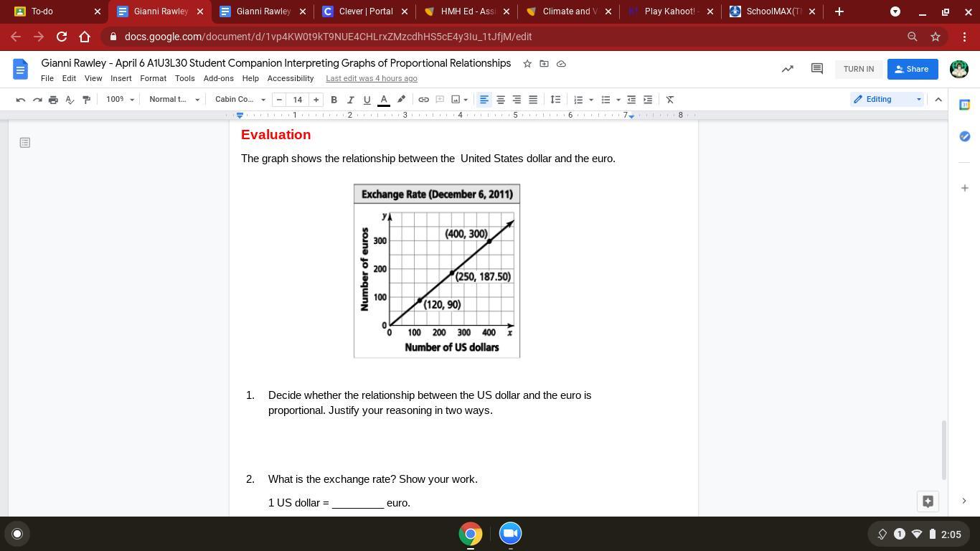Toggle bold formatting
The height and width of the screenshot is (551, 980).
(x=334, y=100)
